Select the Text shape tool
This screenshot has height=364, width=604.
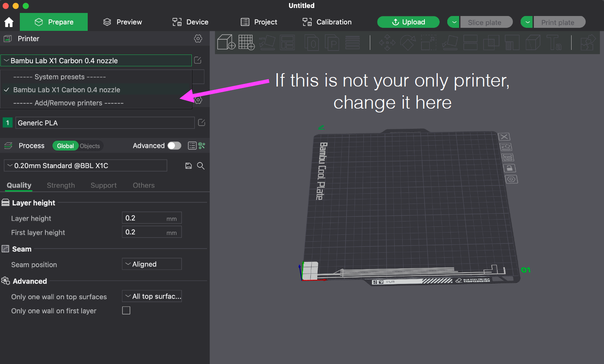point(553,42)
